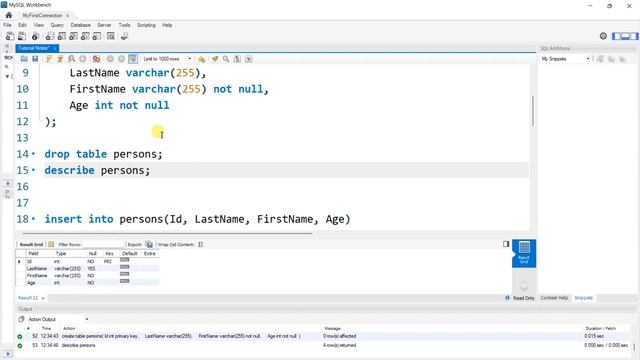Toggle continue-on-error execution icon
The image size is (640, 360).
click(96, 59)
